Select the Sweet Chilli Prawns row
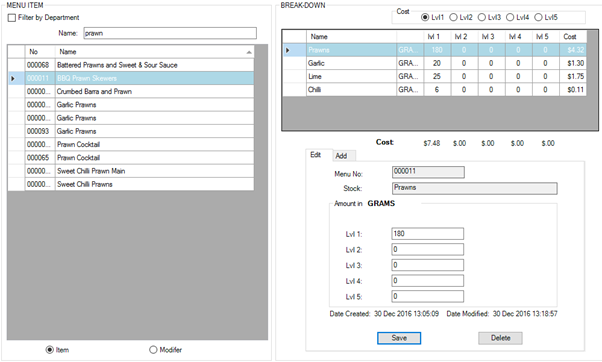602x362 pixels. pos(131,184)
